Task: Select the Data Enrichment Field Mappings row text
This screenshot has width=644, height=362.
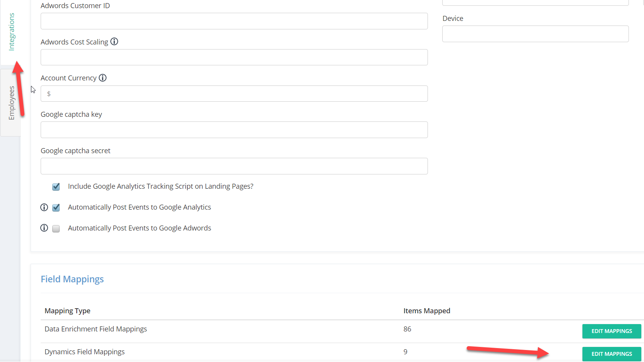Action: (x=96, y=329)
